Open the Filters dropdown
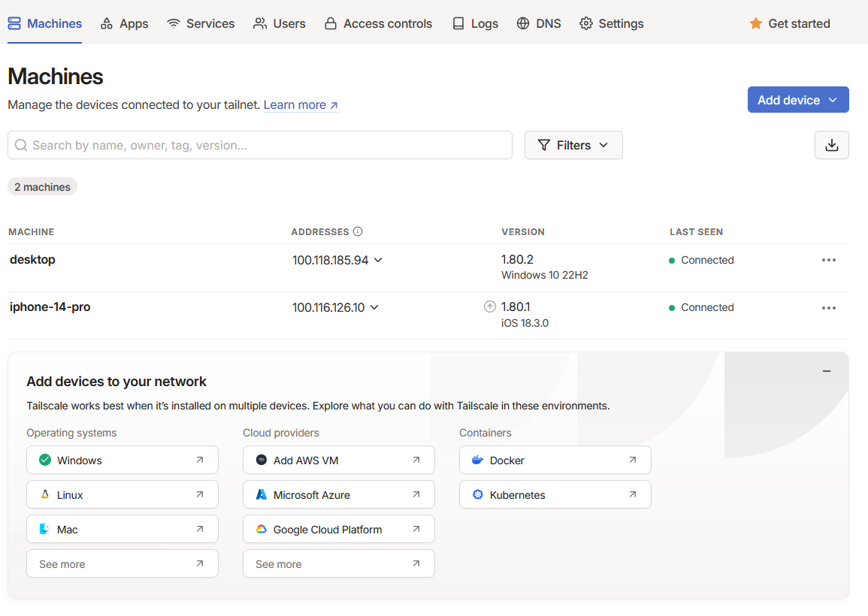 coord(573,145)
